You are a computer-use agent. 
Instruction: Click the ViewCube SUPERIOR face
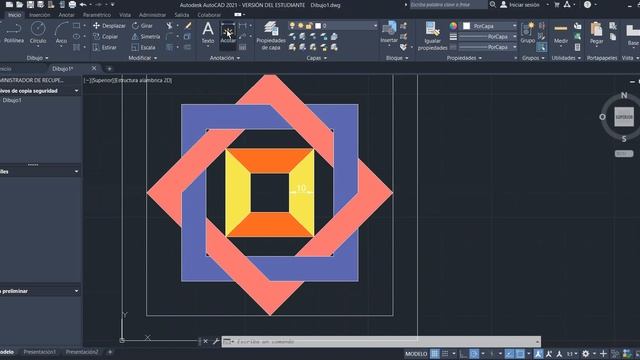(x=624, y=117)
